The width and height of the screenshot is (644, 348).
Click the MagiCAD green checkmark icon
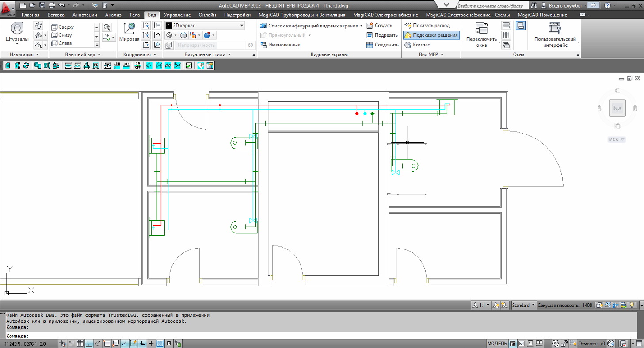pos(189,65)
